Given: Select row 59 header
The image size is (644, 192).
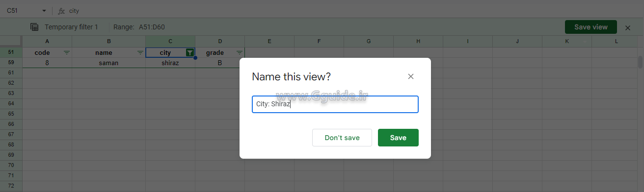Looking at the screenshot, I should [11, 63].
